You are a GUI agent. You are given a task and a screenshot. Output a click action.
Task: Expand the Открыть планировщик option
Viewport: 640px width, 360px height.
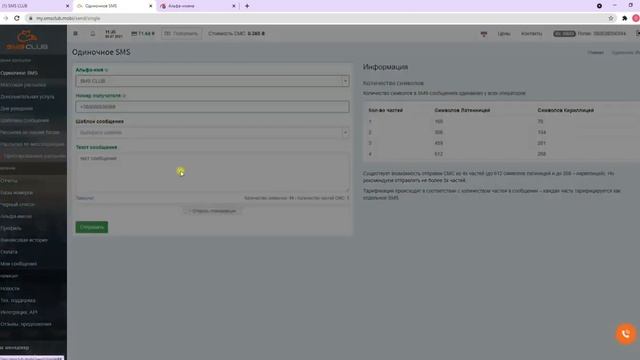pos(213,211)
